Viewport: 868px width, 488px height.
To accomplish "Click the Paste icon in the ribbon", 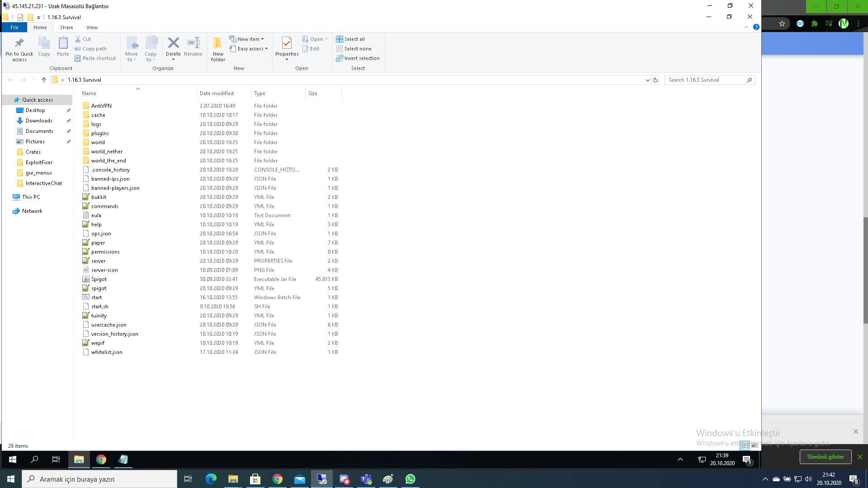I will click(63, 43).
